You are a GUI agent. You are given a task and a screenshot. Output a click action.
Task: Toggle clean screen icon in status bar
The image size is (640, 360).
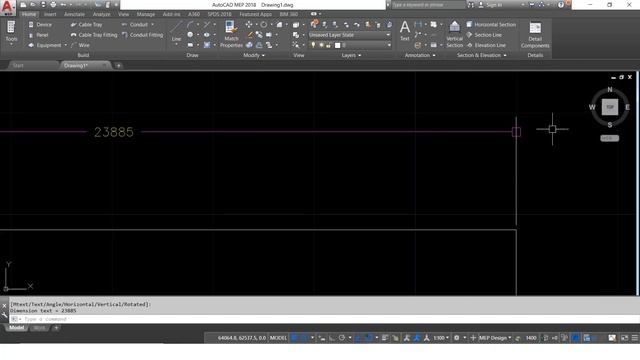coord(624,338)
